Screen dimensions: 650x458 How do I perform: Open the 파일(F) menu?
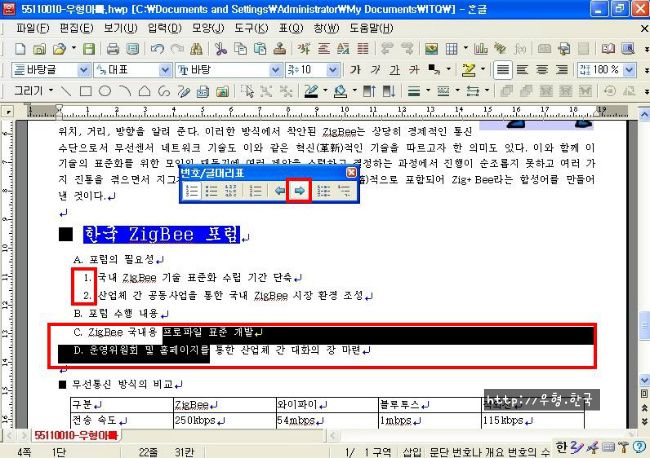33,28
